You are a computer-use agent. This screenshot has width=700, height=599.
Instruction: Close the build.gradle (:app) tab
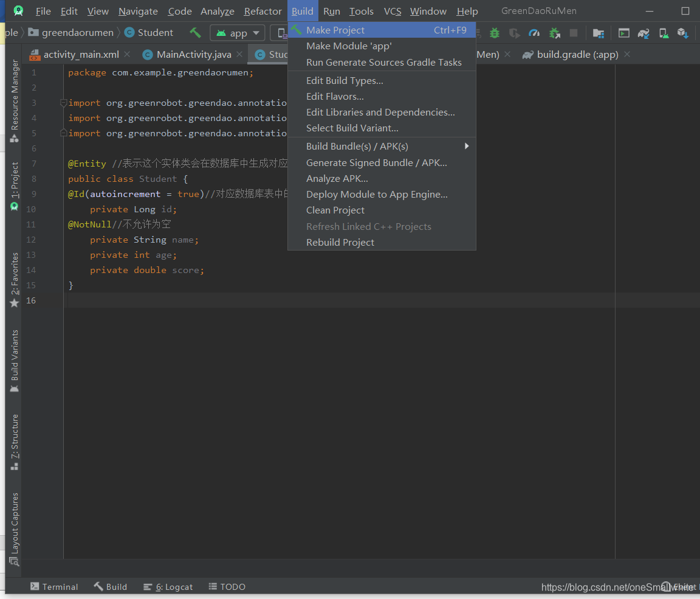click(627, 54)
